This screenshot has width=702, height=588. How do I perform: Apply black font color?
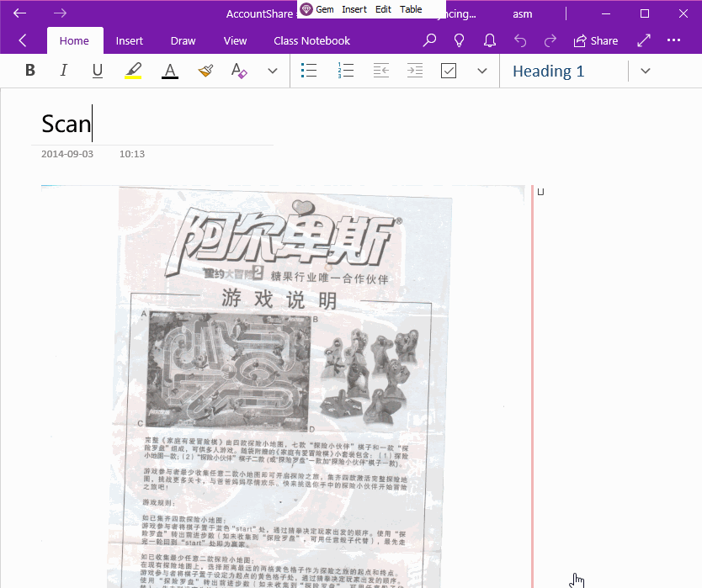tap(170, 71)
